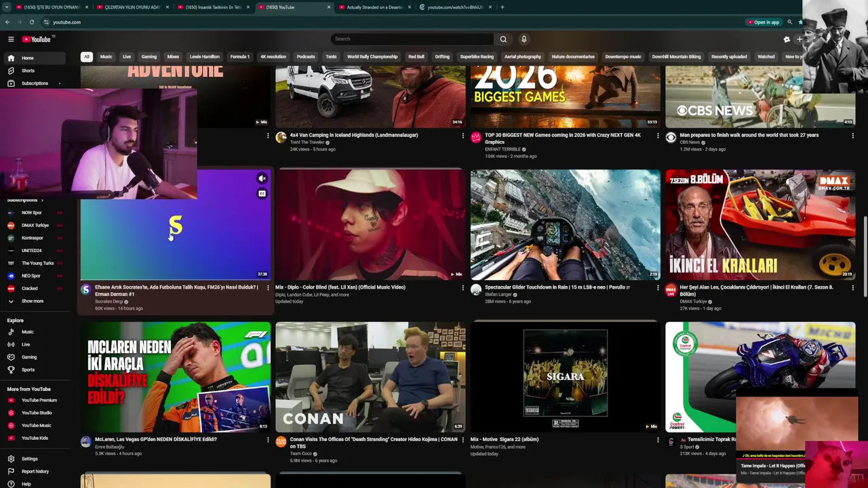868x488 pixels.
Task: Open options for McLaren diskalifiye video
Action: coord(268,440)
